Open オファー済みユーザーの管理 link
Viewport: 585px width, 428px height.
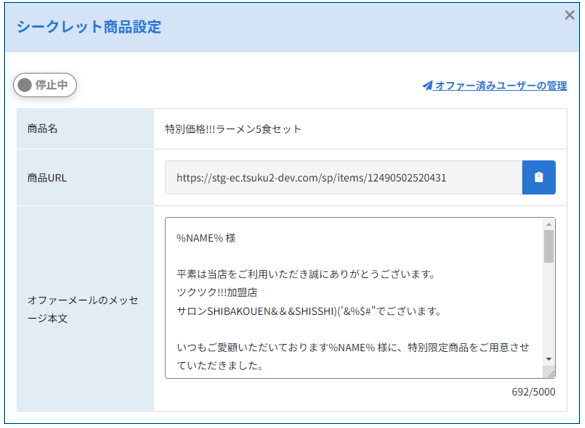tap(501, 85)
